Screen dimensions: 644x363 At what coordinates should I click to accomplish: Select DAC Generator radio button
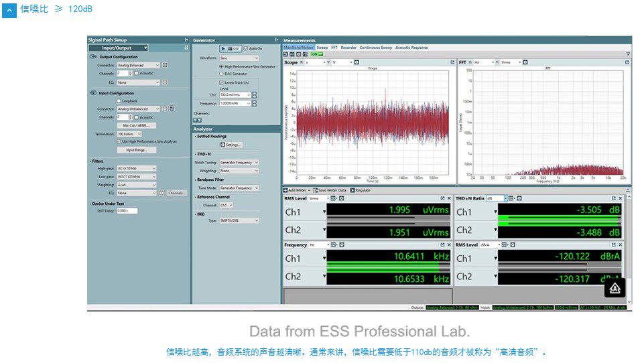click(x=221, y=74)
